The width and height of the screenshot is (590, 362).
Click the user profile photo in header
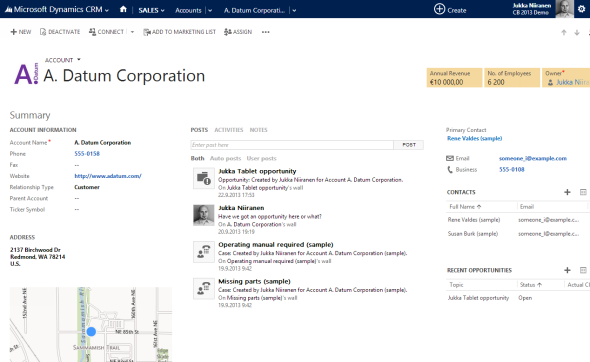564,9
